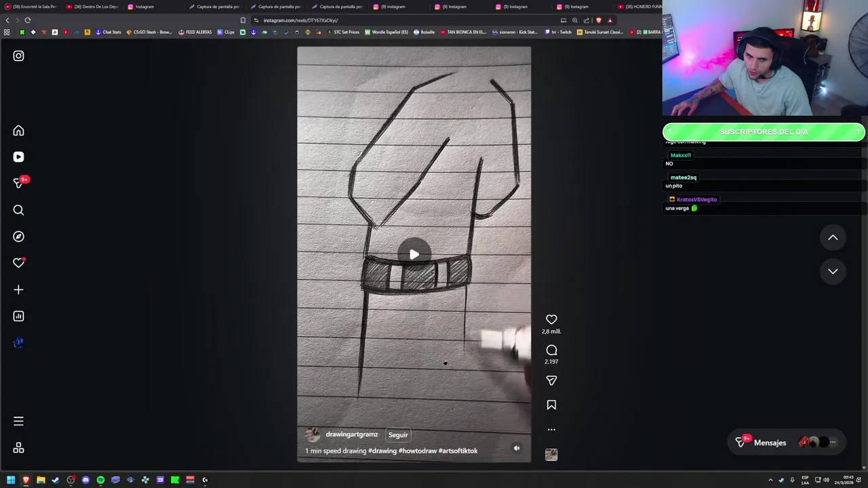Image resolution: width=868 pixels, height=488 pixels.
Task: Switch to 'Encontré la Sala Per' tab
Action: 31,7
